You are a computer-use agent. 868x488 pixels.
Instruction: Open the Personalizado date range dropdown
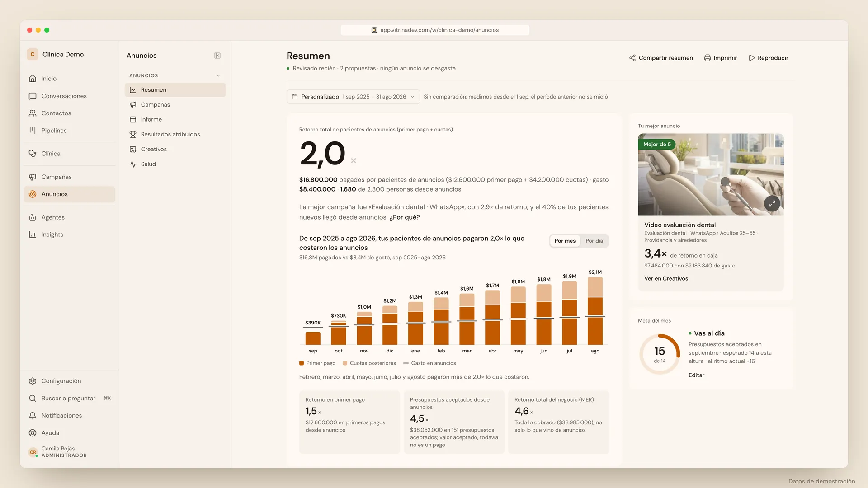click(353, 97)
